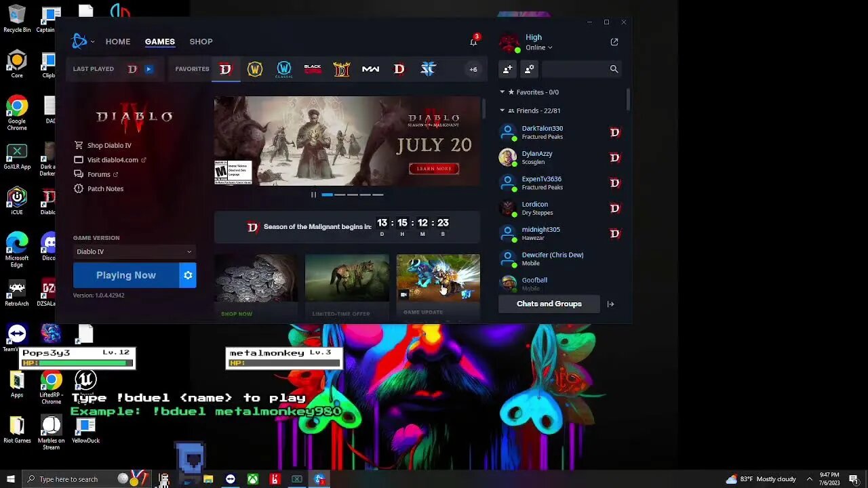The image size is (868, 488).
Task: Open the silver coins Shop Now thumbnail
Action: click(x=256, y=279)
